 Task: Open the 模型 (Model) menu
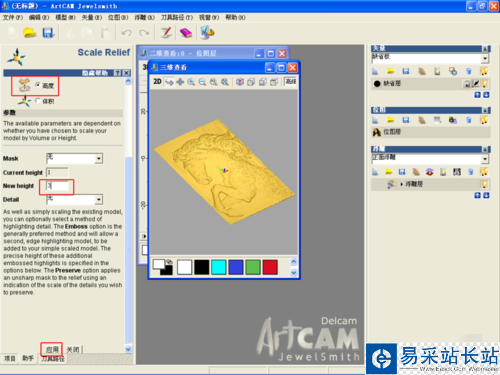coord(65,17)
